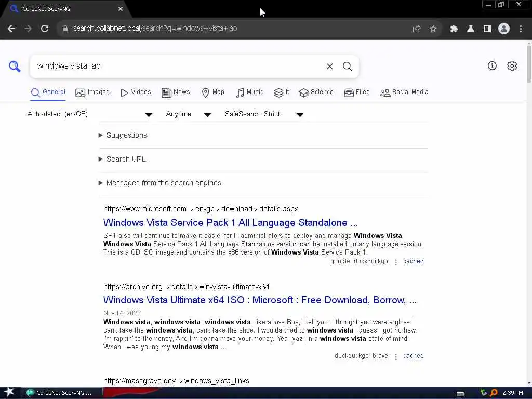Open Chrome Labs flask icon
Screen dimensions: 532x399
tap(471, 29)
